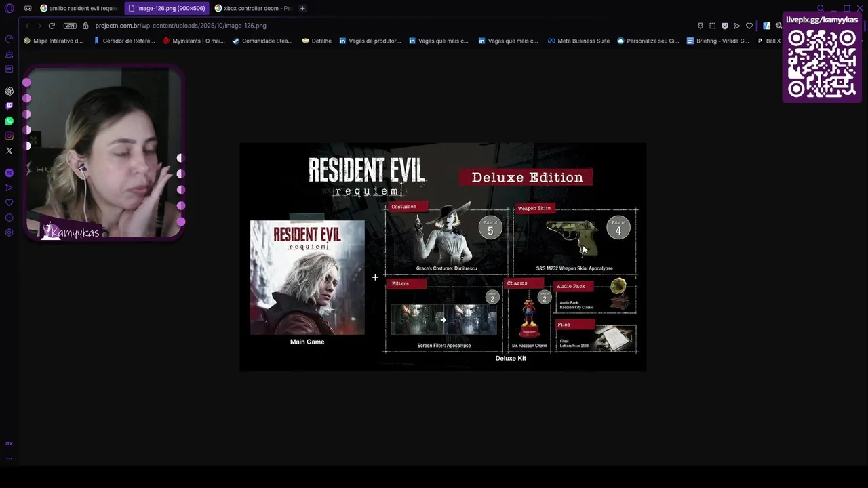The width and height of the screenshot is (868, 488).
Task: Open the GX Corner gamepad icon
Action: click(x=28, y=9)
